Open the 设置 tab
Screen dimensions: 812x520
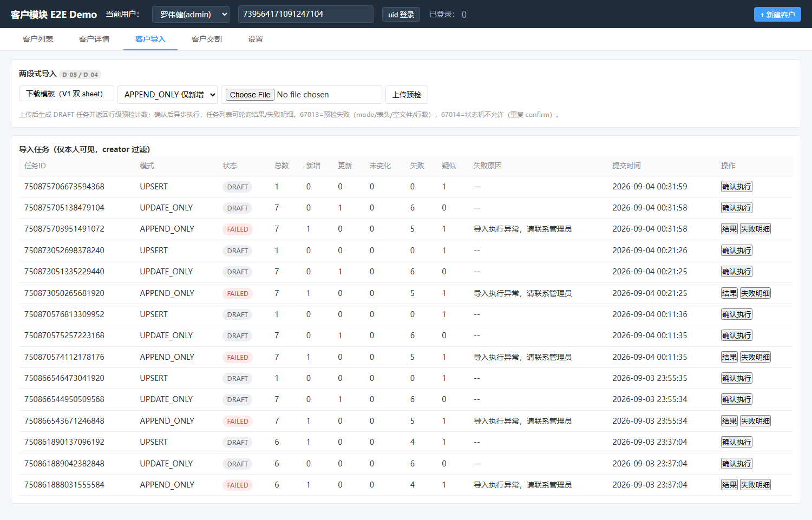(x=256, y=39)
